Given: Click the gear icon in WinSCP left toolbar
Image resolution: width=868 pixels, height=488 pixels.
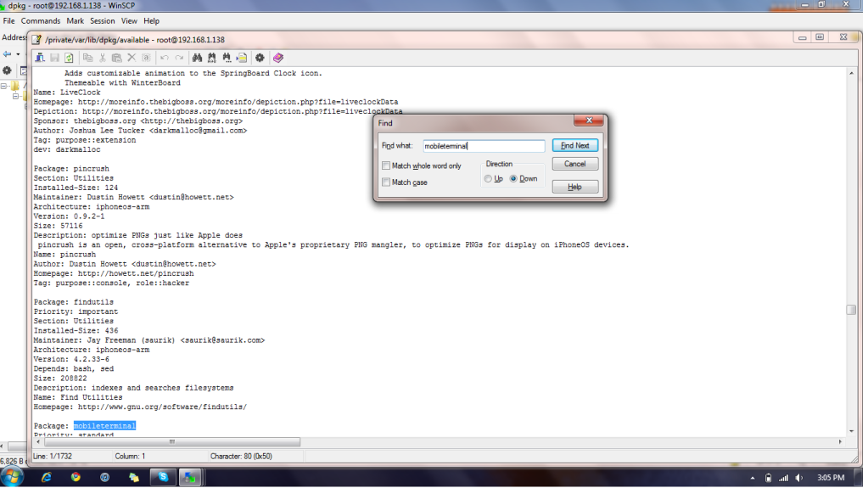Looking at the screenshot, I should [7, 70].
